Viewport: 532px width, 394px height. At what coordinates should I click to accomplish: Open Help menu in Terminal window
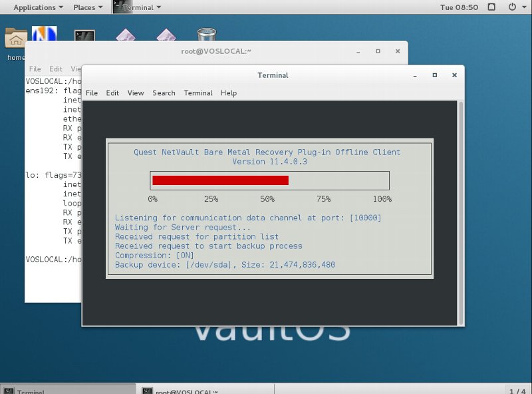(229, 93)
